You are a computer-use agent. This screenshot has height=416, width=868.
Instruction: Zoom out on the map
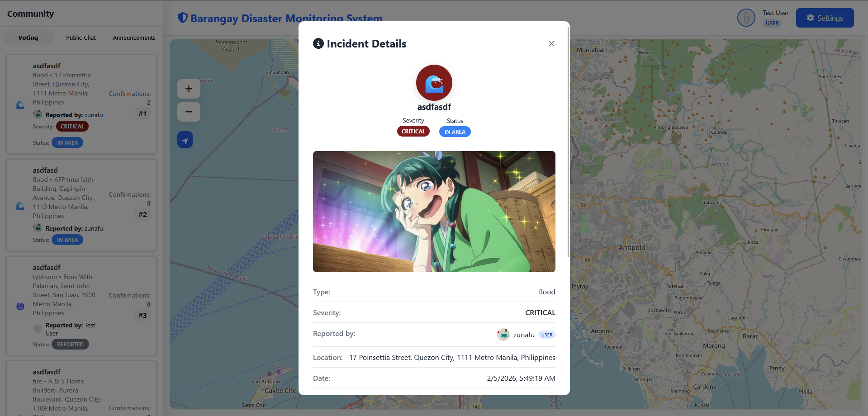[189, 112]
